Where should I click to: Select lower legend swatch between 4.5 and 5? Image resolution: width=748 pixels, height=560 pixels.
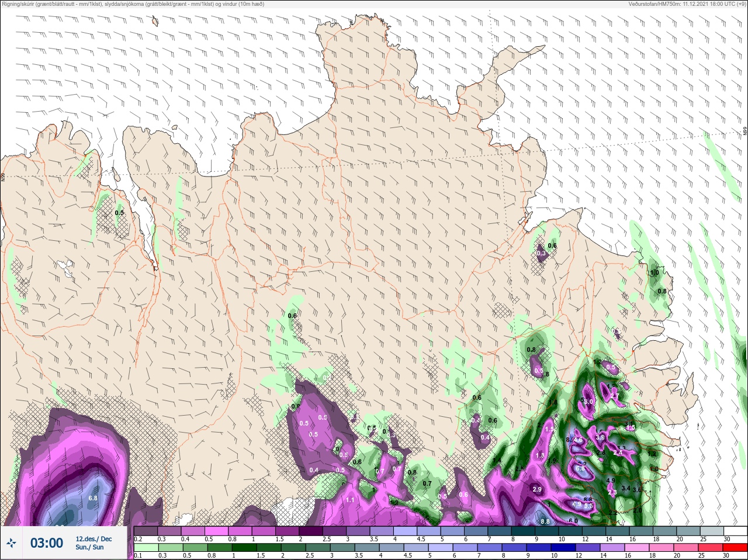[416, 547]
